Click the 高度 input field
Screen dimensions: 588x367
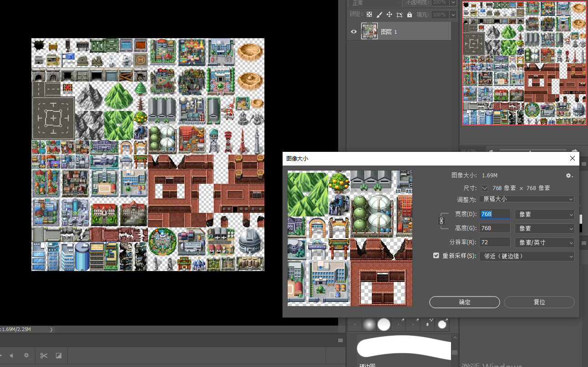[495, 228]
